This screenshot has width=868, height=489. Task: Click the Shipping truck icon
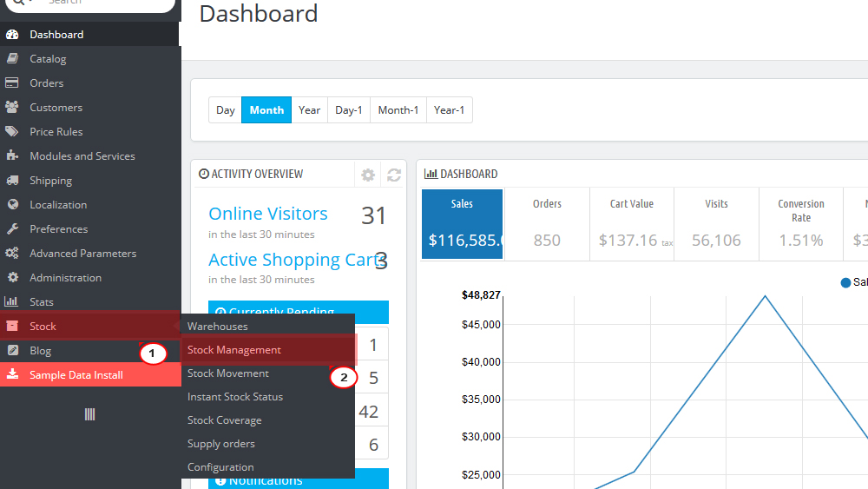point(12,180)
